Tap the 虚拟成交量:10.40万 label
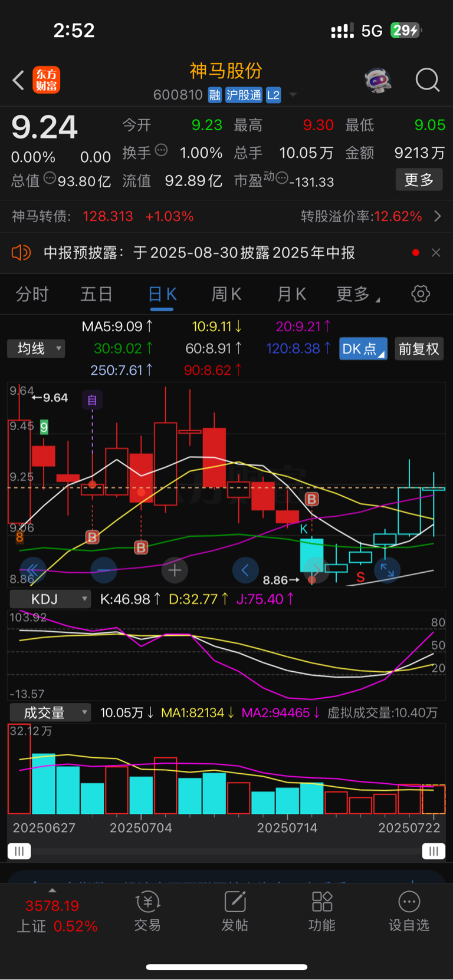Screen dimensions: 453x980 [x=382, y=712]
